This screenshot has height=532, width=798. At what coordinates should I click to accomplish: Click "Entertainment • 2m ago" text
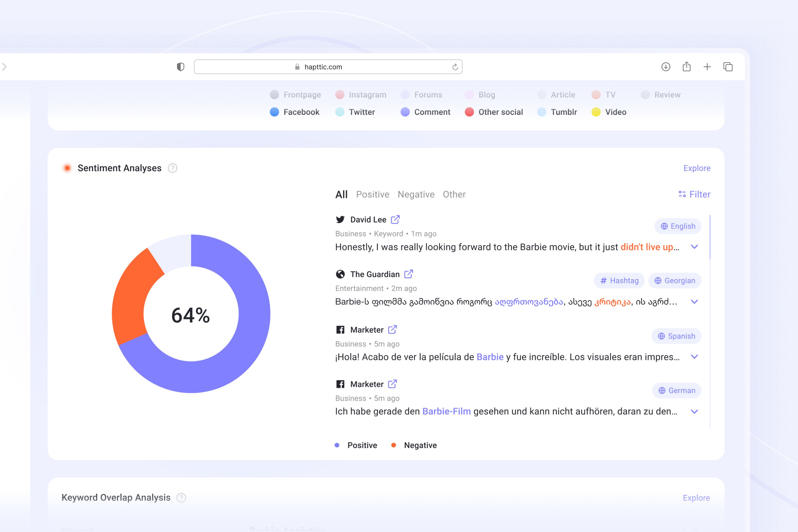(376, 288)
